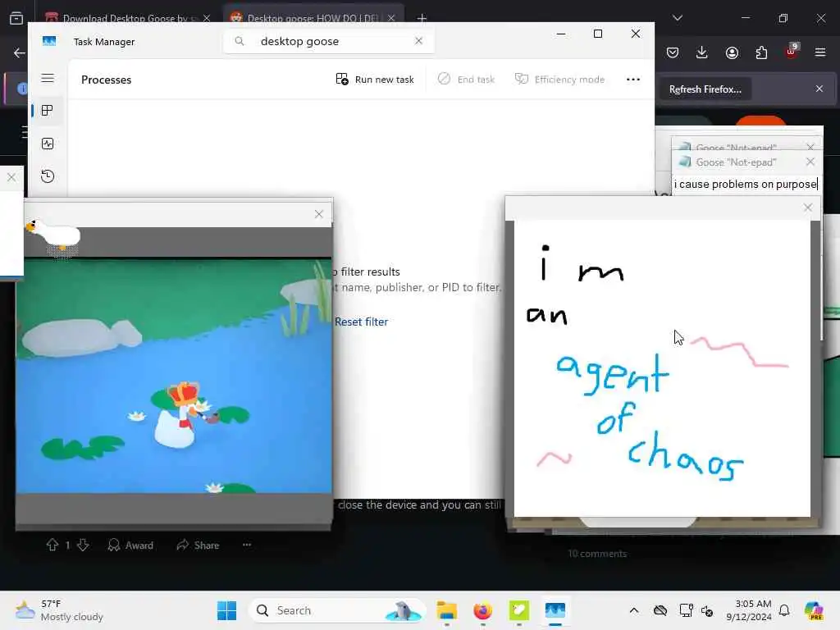The width and height of the screenshot is (840, 630).
Task: Open Firefox from taskbar
Action: 482,610
